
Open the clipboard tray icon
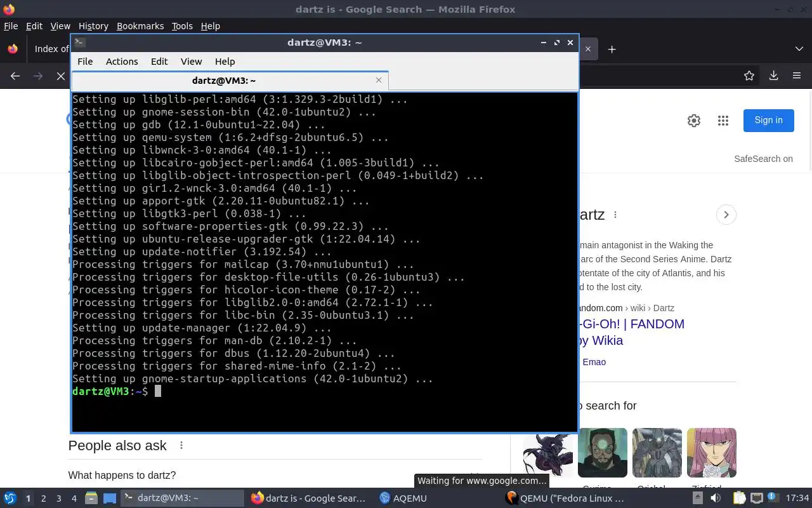click(x=739, y=498)
